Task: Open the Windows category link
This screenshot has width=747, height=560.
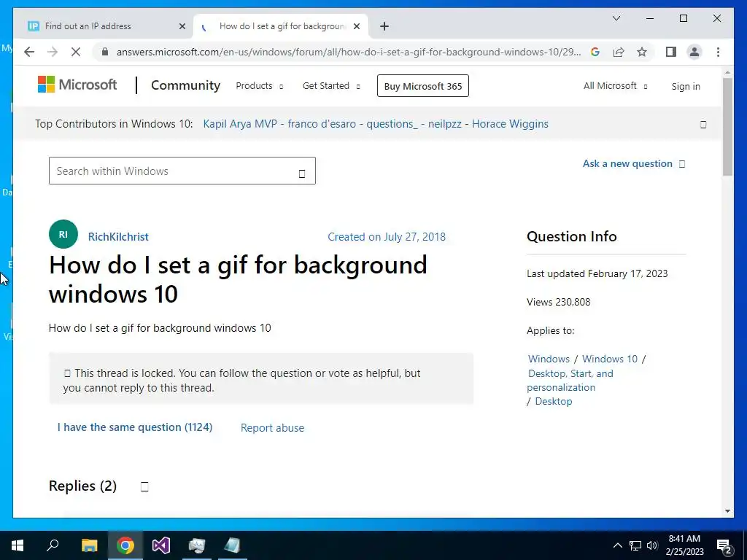Action: [x=549, y=359]
